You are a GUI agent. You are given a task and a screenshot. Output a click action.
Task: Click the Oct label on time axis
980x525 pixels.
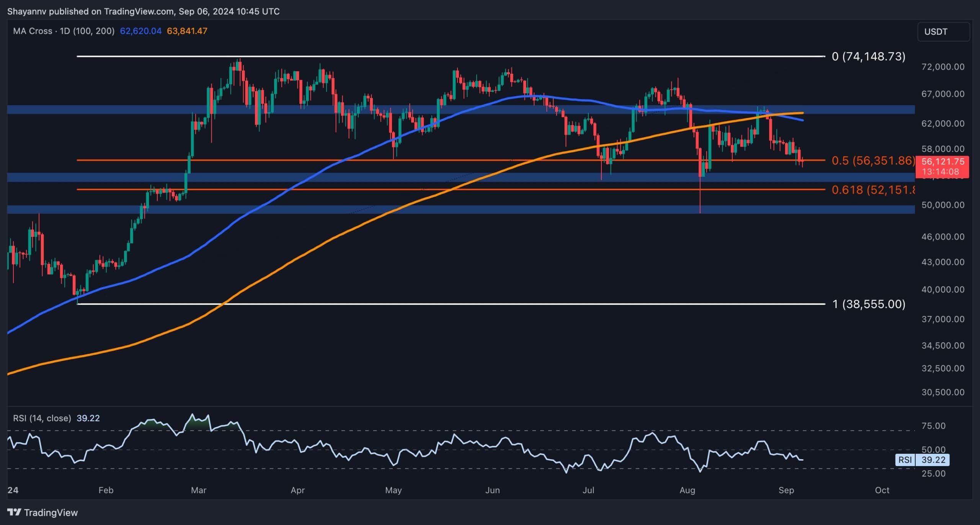(x=882, y=490)
